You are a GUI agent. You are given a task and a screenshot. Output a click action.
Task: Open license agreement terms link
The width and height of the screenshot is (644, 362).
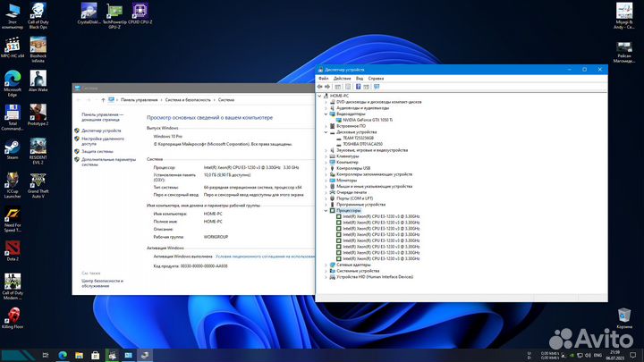point(265,257)
